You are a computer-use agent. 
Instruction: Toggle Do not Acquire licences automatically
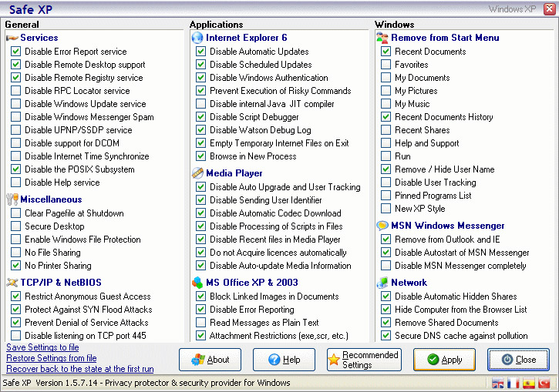coord(200,253)
